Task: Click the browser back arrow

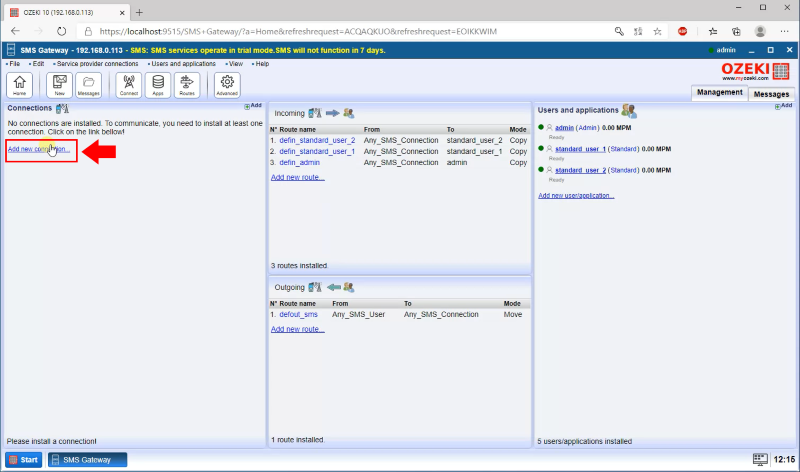Action: (15, 32)
